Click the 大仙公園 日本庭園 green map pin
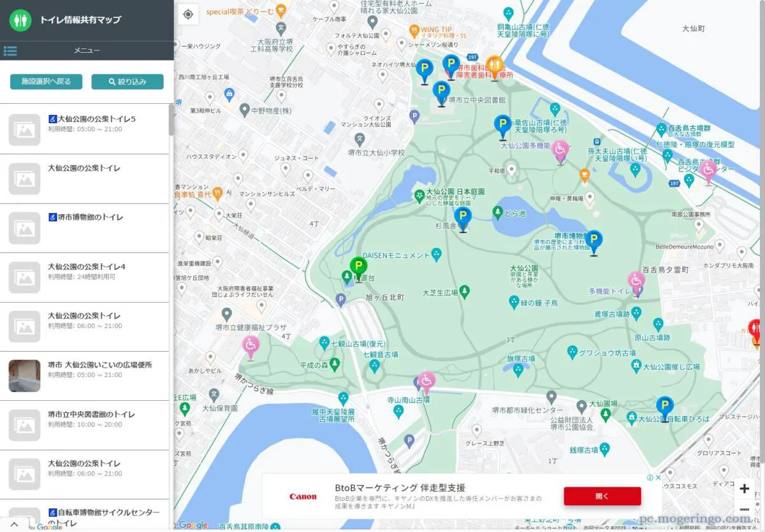765x532 pixels. (419, 196)
